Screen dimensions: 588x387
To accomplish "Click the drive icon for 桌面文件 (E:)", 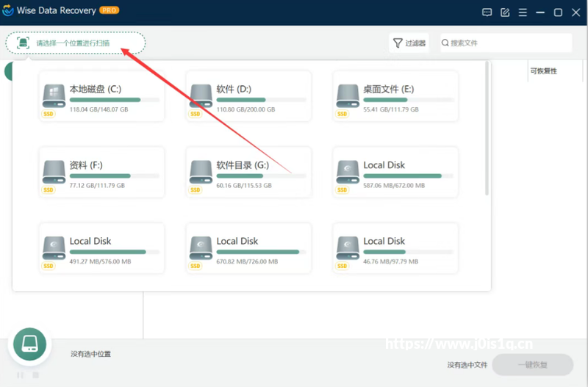I will click(x=348, y=96).
